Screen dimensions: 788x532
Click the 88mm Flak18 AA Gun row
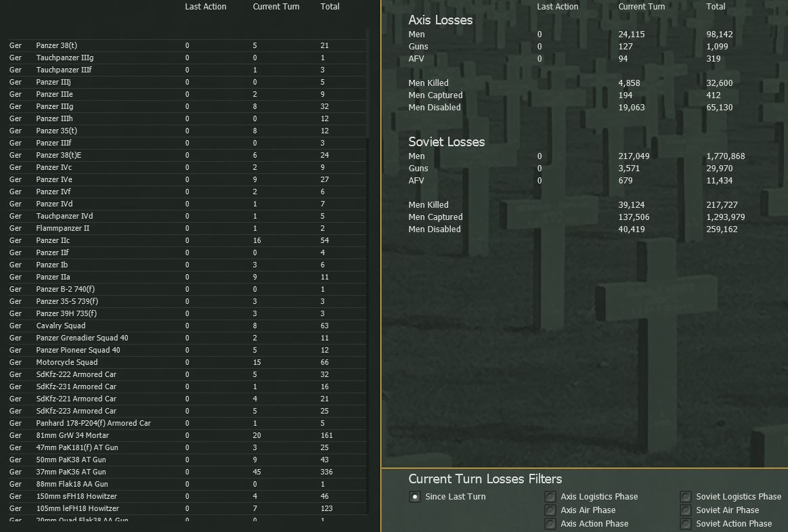(187, 484)
